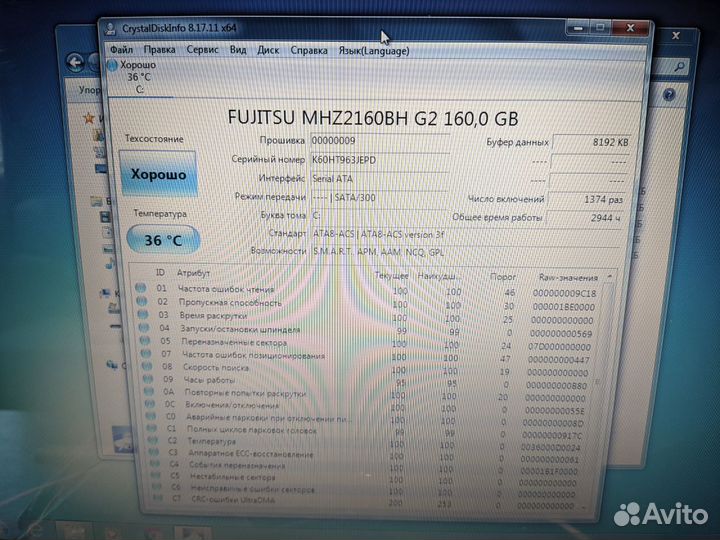Click the Число включений value 1374 раз
The image size is (720, 540).
point(587,199)
